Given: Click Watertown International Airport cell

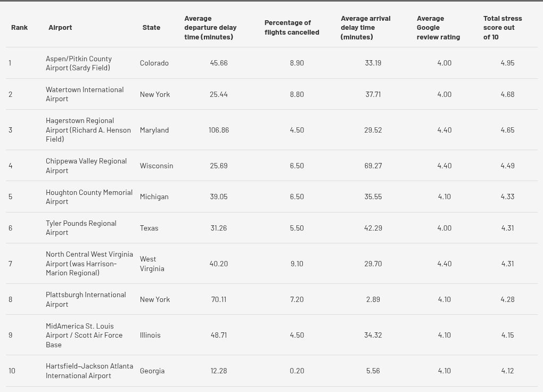Looking at the screenshot, I should [85, 94].
